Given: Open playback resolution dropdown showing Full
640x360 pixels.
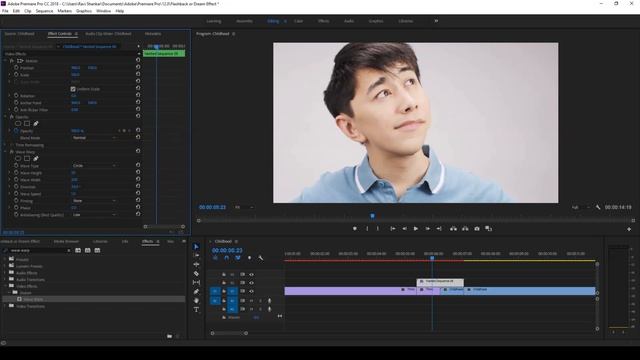Looking at the screenshot, I should point(580,207).
